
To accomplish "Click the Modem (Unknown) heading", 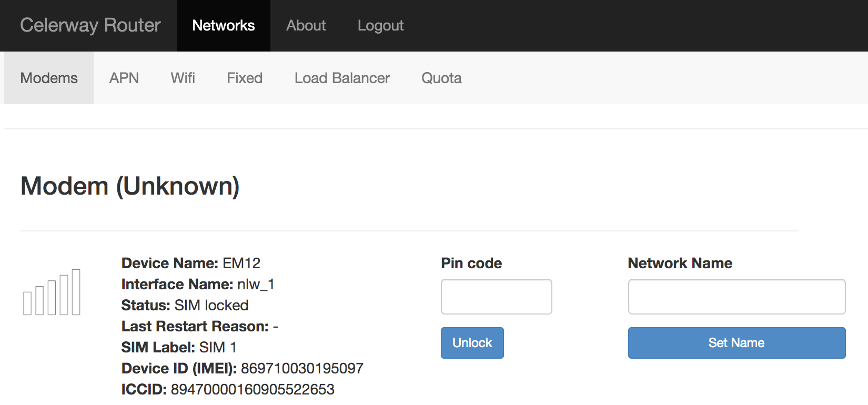I will pyautogui.click(x=130, y=186).
